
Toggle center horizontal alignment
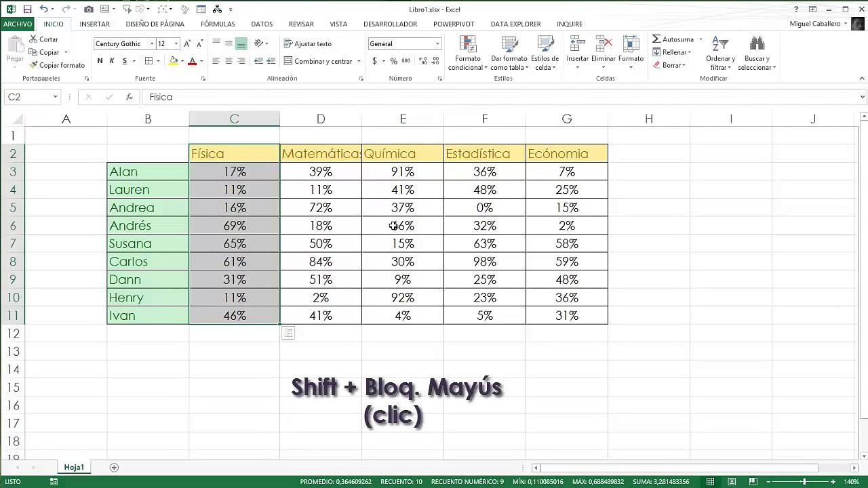coord(229,61)
